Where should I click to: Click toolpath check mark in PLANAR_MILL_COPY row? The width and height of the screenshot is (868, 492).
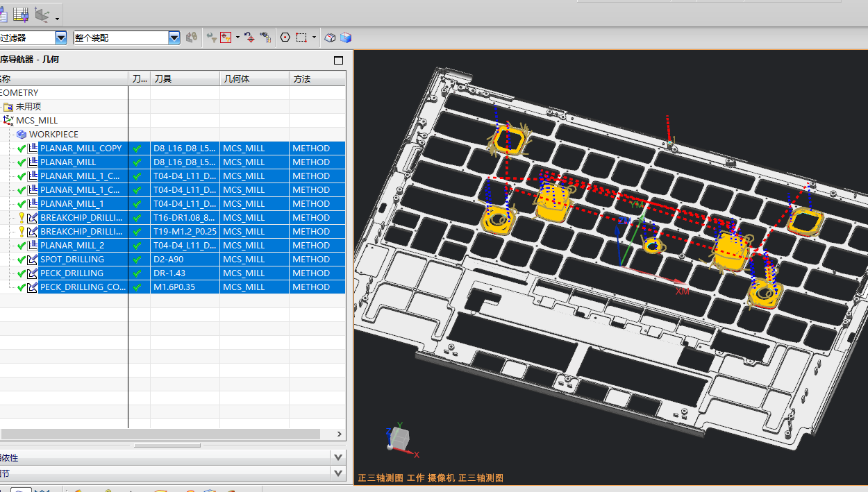point(137,149)
